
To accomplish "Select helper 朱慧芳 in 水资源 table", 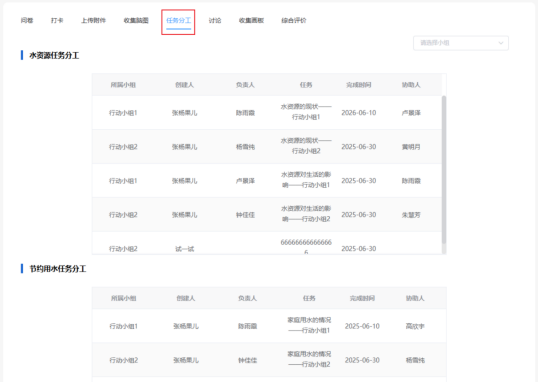I will tap(411, 215).
